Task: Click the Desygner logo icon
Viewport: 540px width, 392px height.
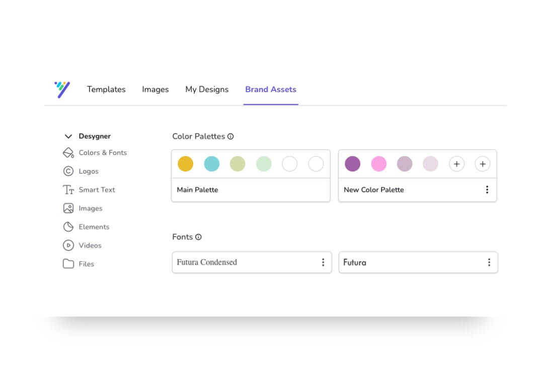Action: point(62,90)
